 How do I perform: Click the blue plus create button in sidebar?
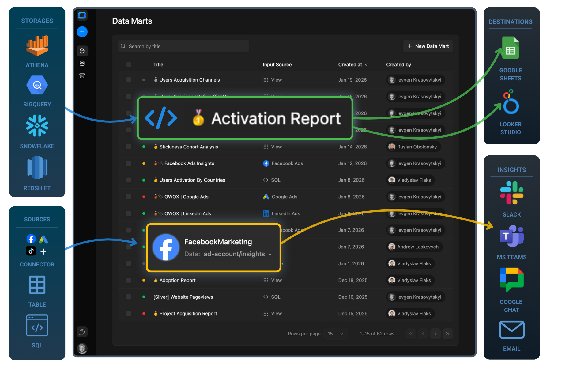coord(82,32)
